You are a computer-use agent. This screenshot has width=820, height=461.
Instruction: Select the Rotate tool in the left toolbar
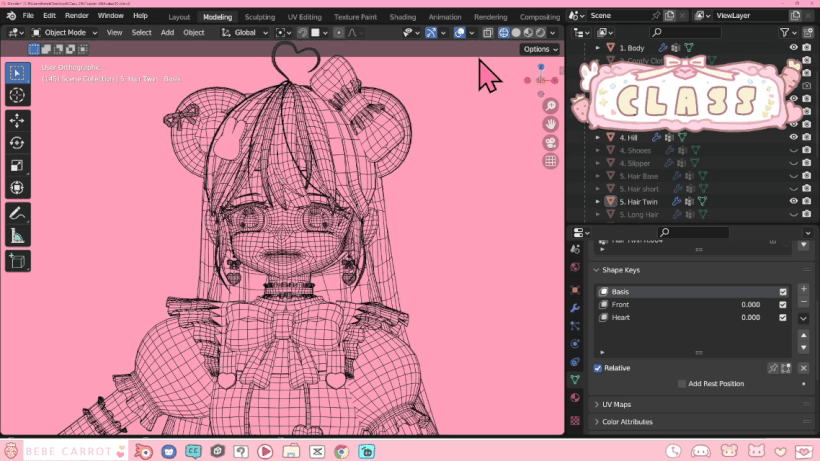pos(17,143)
